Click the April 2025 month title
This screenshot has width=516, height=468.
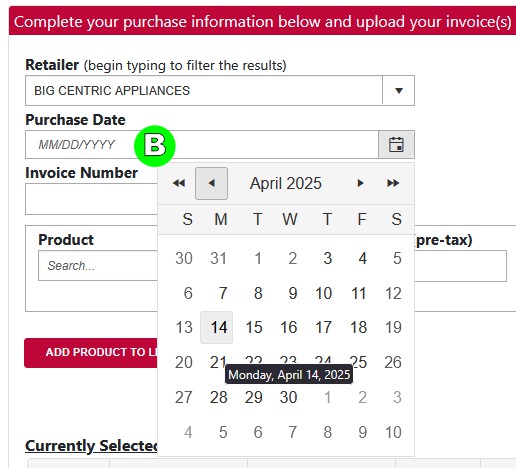point(286,183)
